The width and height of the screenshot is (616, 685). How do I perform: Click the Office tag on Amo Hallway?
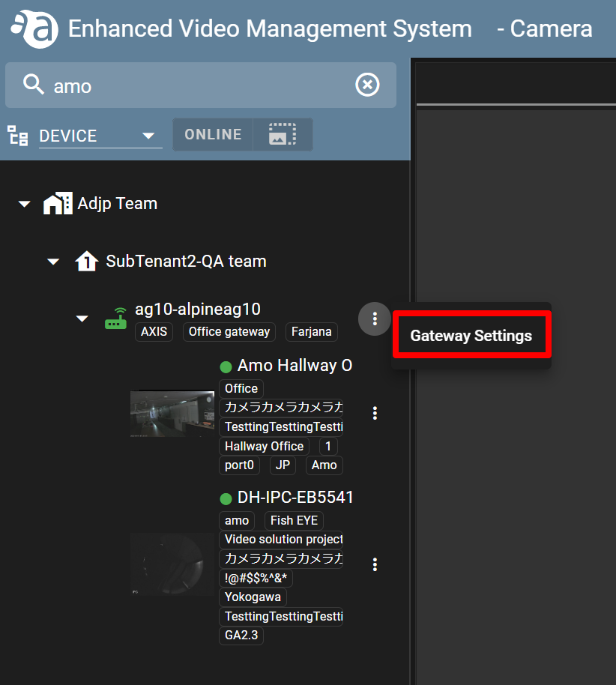241,388
